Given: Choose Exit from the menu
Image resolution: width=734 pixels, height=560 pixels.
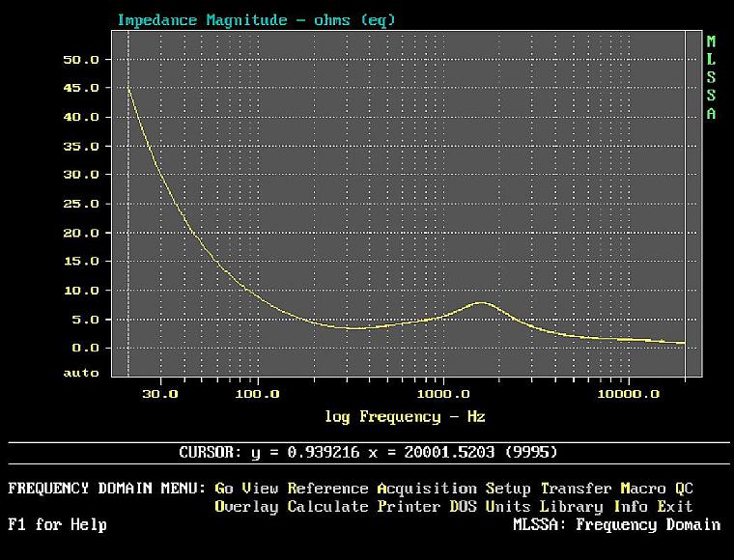Looking at the screenshot, I should point(675,507).
